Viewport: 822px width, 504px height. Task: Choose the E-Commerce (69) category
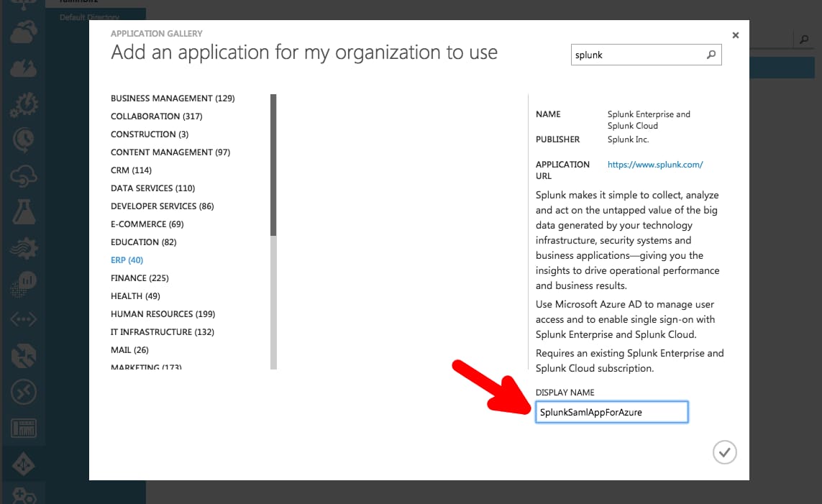tap(147, 224)
